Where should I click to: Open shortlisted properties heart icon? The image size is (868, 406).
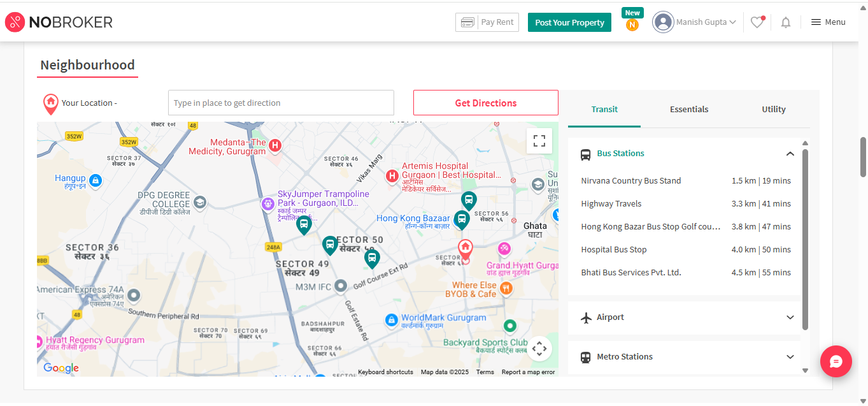757,22
